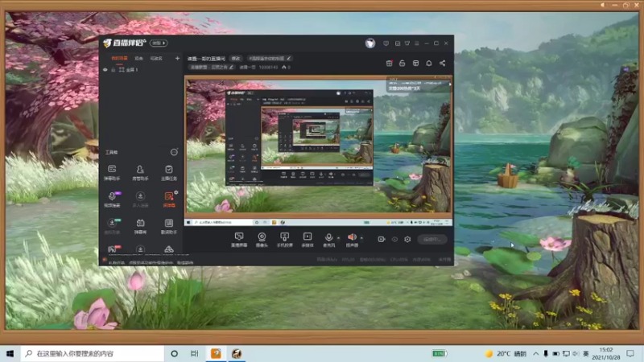The width and height of the screenshot is (644, 362).
Task: Open the taskbar clock showing 15:02
Action: tap(606, 353)
